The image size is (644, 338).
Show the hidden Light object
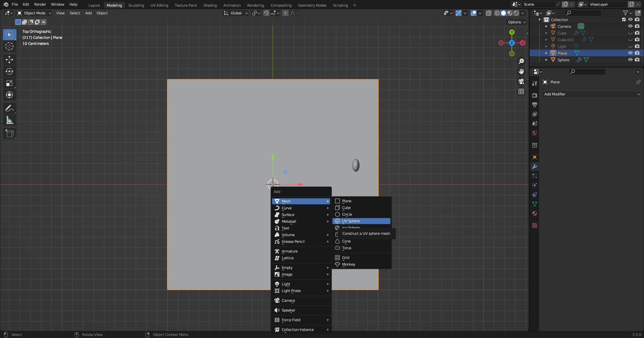(x=630, y=46)
